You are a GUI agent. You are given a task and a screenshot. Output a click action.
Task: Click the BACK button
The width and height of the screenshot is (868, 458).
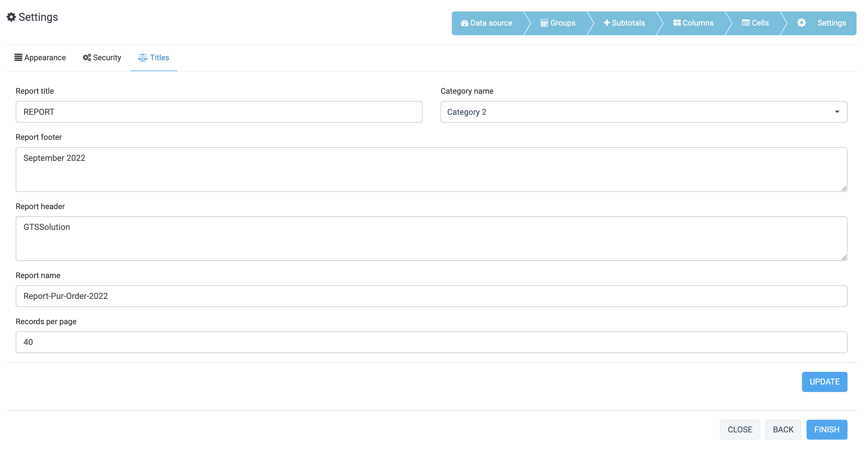[783, 429]
